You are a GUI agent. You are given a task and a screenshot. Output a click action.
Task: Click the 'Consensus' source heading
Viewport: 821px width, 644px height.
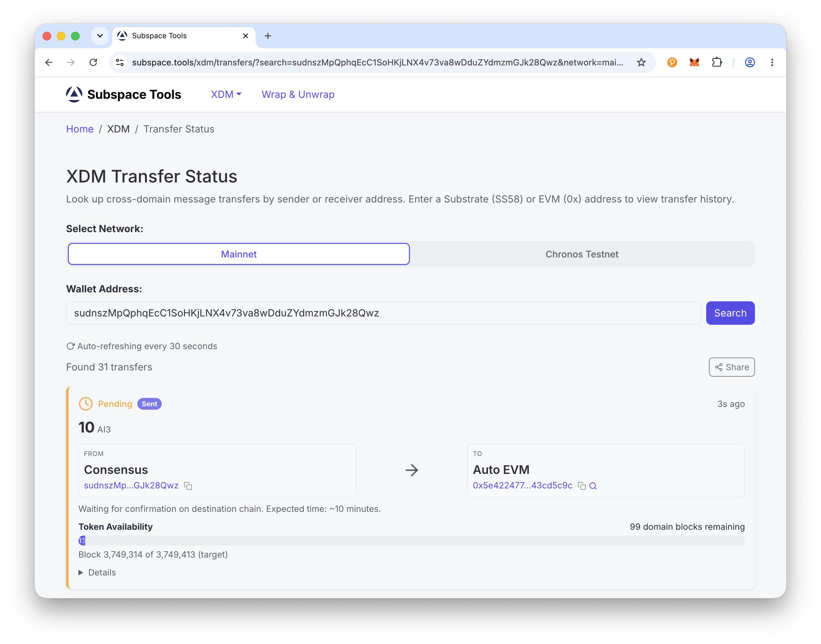pos(116,470)
